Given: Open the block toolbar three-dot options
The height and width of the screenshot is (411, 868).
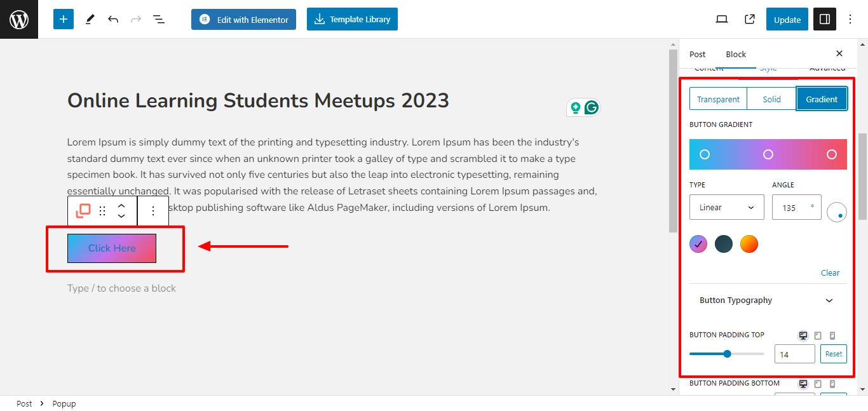Looking at the screenshot, I should click(x=153, y=211).
